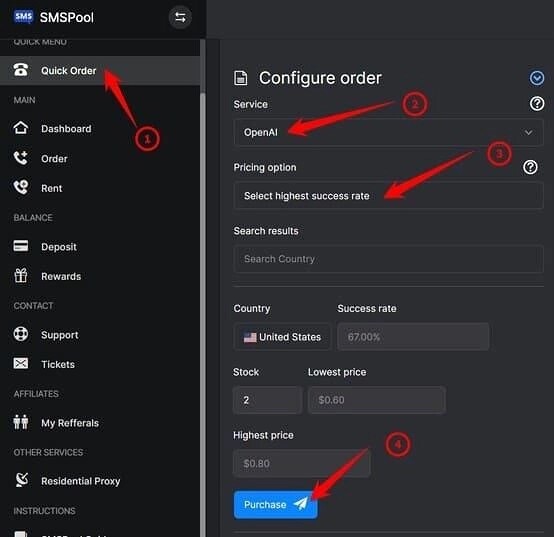Click the Service dropdown chevron arrow
The width and height of the screenshot is (554, 537).
point(528,132)
